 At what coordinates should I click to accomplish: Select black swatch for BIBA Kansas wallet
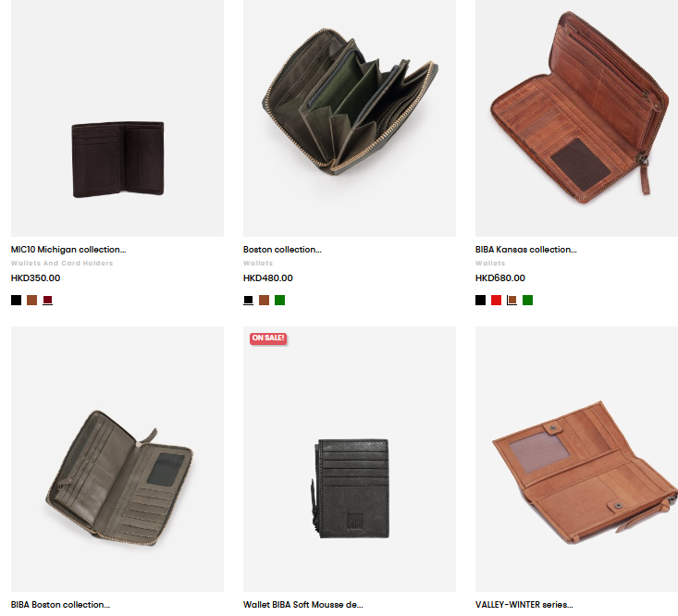coord(480,300)
